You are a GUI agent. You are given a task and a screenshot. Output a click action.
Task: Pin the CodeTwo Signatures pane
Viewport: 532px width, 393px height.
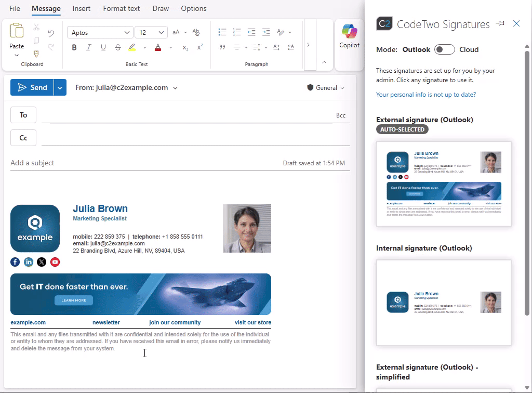500,23
